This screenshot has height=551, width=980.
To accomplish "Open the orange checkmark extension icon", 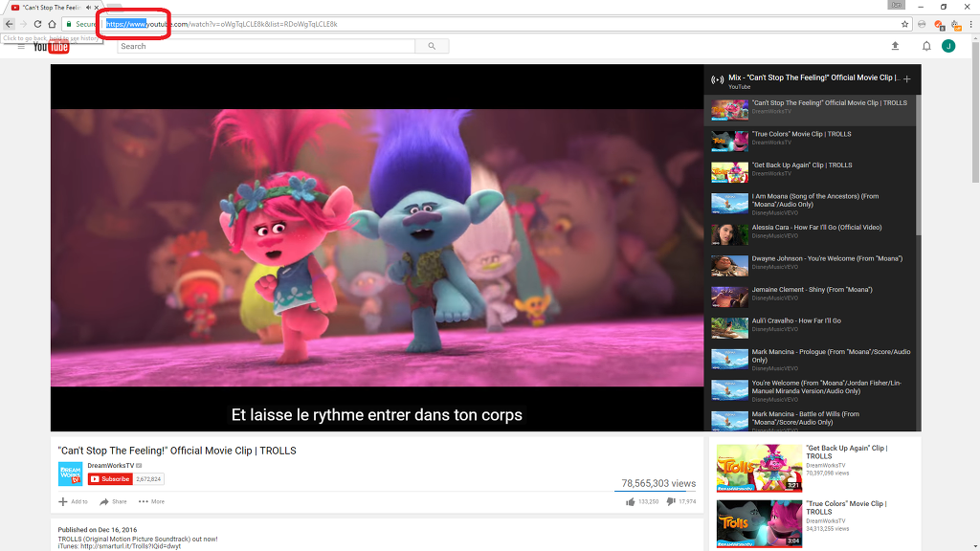I will [938, 24].
